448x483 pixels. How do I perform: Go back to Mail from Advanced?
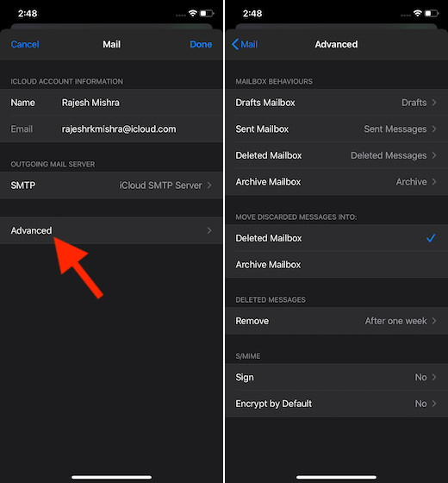click(245, 44)
